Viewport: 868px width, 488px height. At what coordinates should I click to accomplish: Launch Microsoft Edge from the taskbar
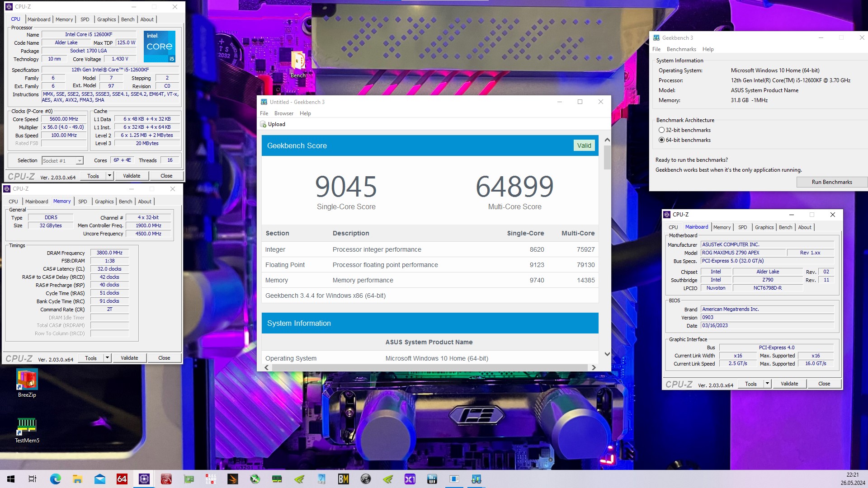coord(55,479)
